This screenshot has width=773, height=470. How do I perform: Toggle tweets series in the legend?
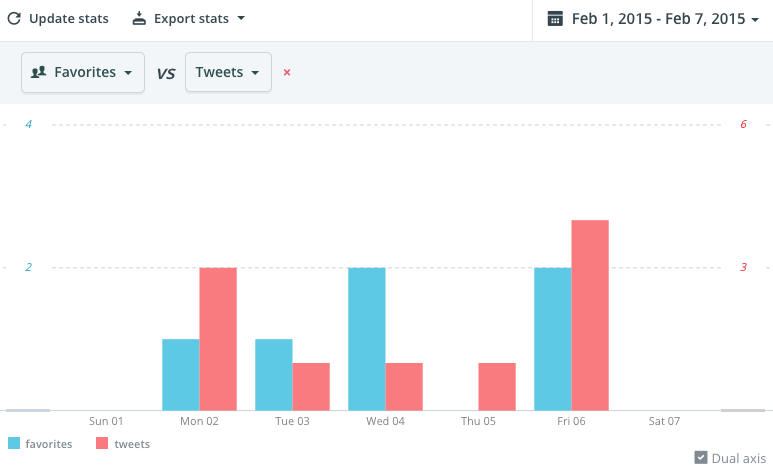point(132,443)
